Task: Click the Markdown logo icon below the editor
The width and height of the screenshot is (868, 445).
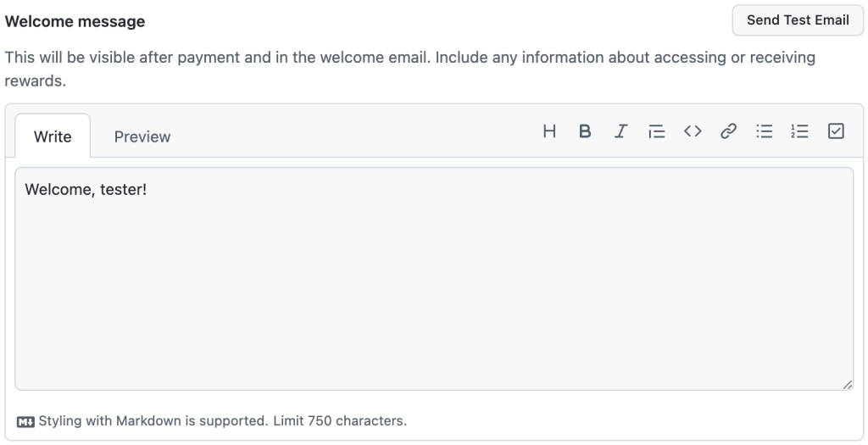Action: tap(25, 422)
